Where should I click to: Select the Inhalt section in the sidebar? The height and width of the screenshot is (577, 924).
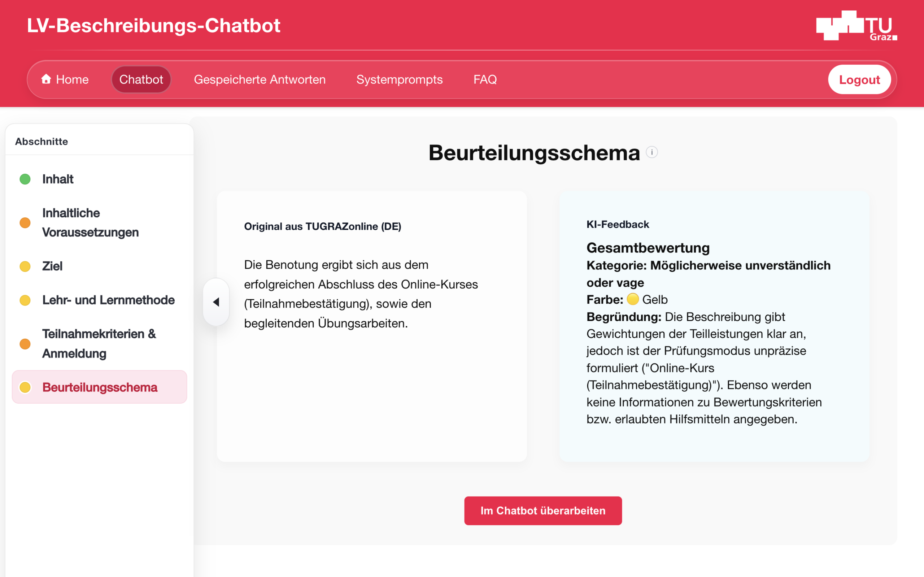[58, 179]
